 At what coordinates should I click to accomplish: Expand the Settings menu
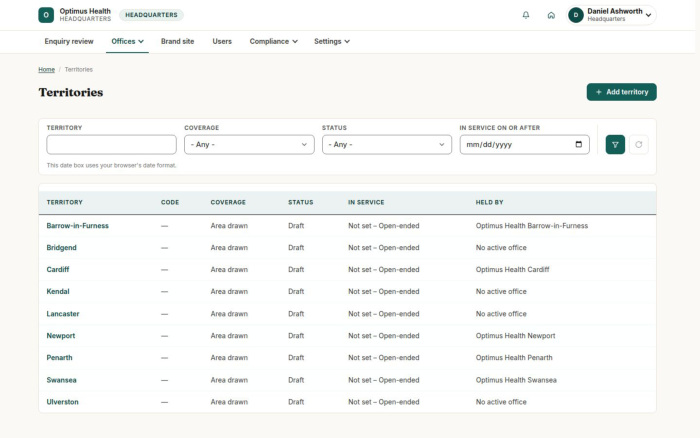tap(332, 42)
